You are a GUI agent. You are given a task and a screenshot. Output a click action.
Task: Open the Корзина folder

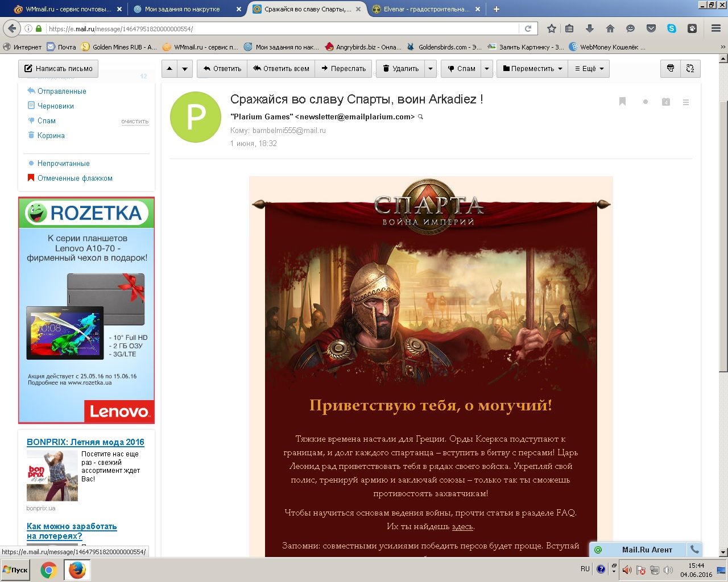coord(51,135)
